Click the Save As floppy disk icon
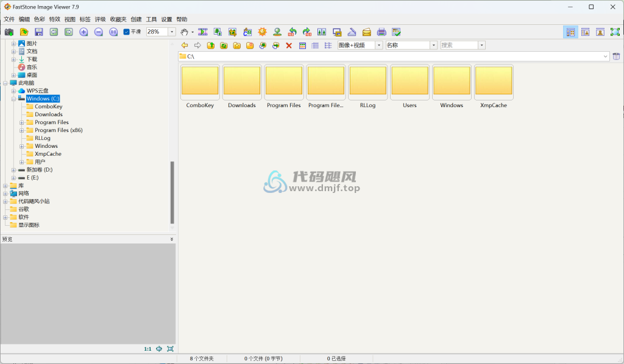The width and height of the screenshot is (624, 364). point(38,32)
